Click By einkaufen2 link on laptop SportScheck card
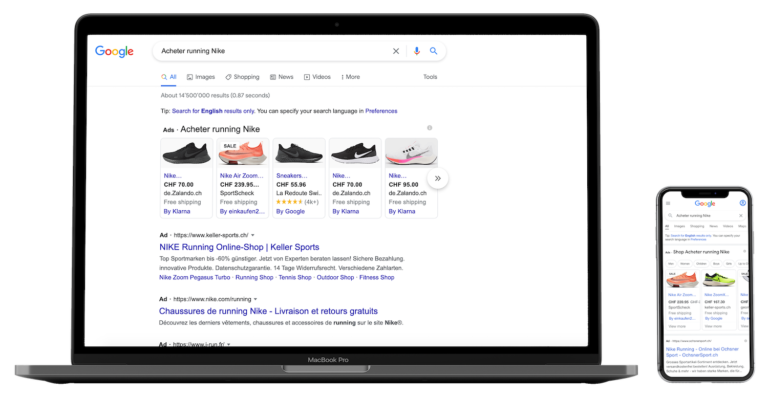The image size is (768, 397). (x=242, y=211)
